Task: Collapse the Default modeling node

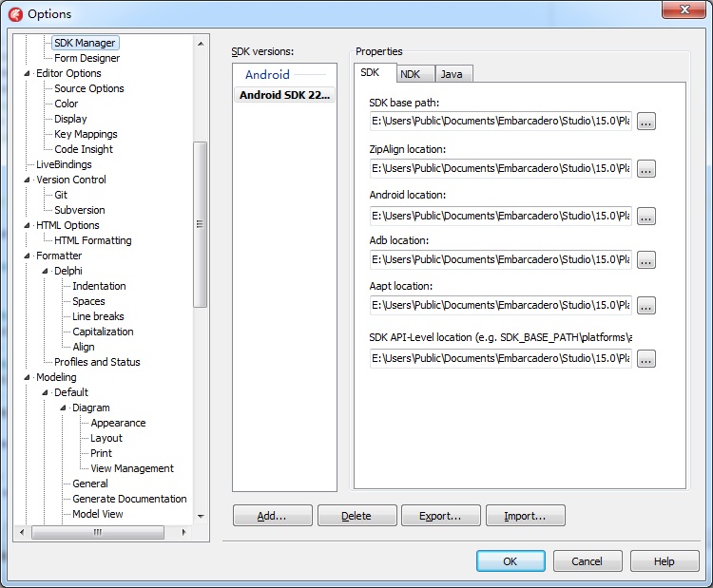Action: coord(45,392)
